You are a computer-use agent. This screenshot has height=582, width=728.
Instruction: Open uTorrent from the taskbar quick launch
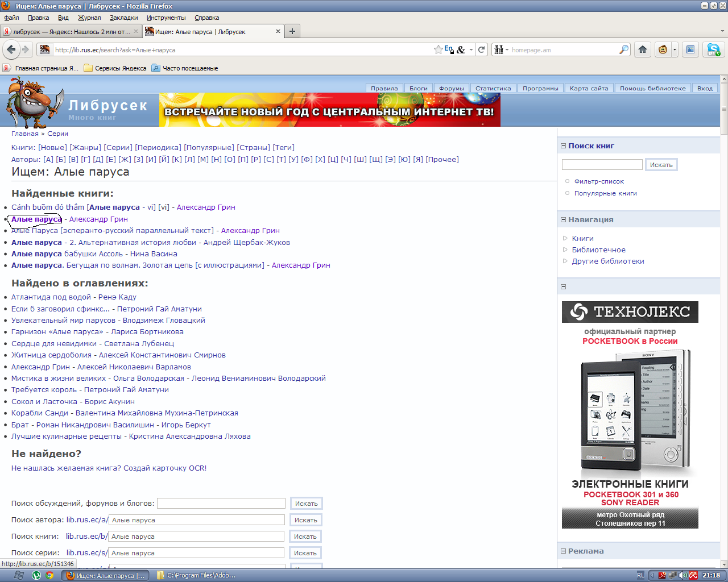point(36,575)
